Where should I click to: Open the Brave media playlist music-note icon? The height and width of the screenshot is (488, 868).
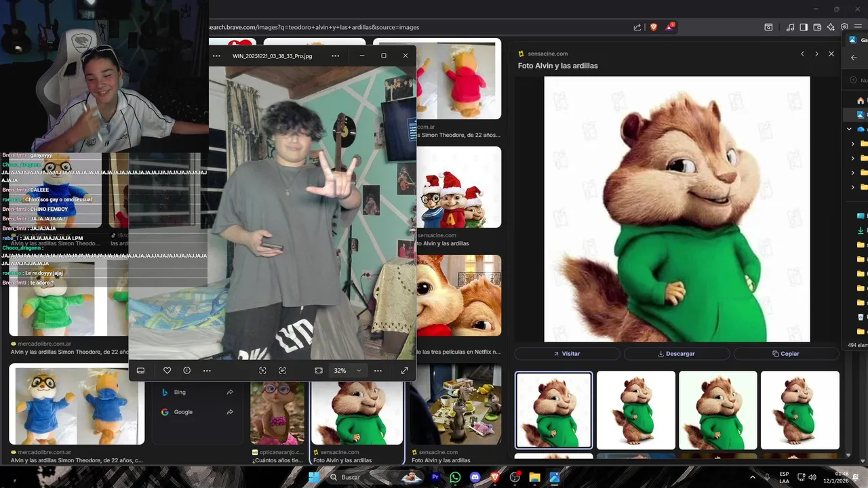(x=790, y=27)
